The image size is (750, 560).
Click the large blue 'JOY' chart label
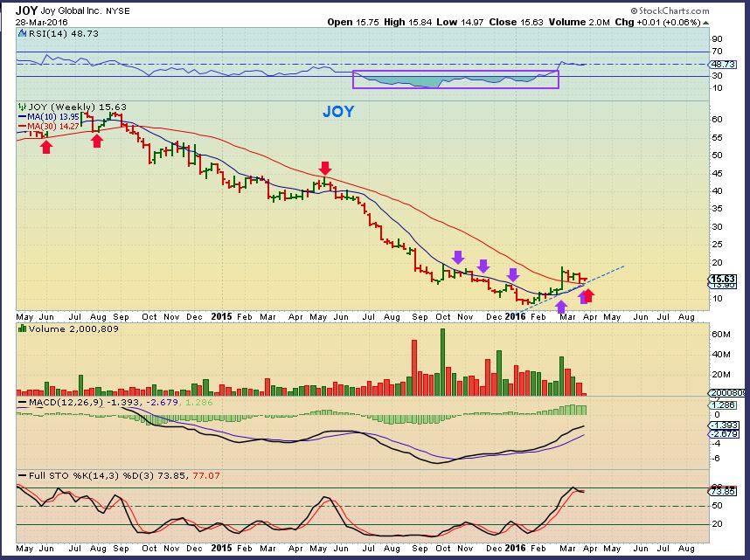pyautogui.click(x=338, y=112)
